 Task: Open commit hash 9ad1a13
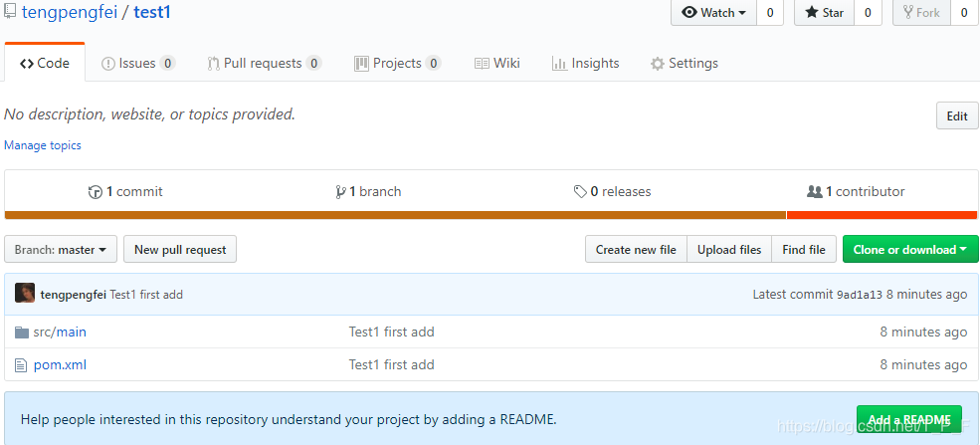[860, 295]
